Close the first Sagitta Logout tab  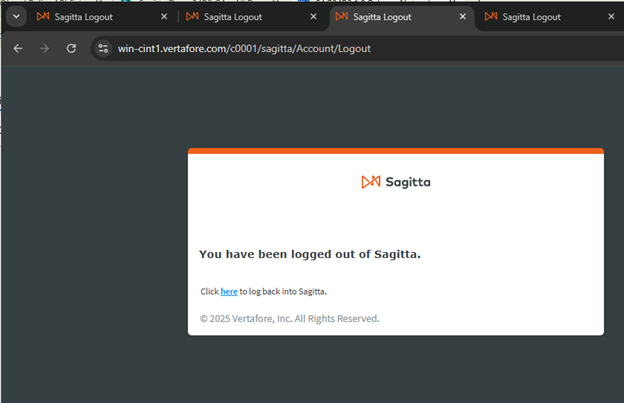click(x=164, y=17)
